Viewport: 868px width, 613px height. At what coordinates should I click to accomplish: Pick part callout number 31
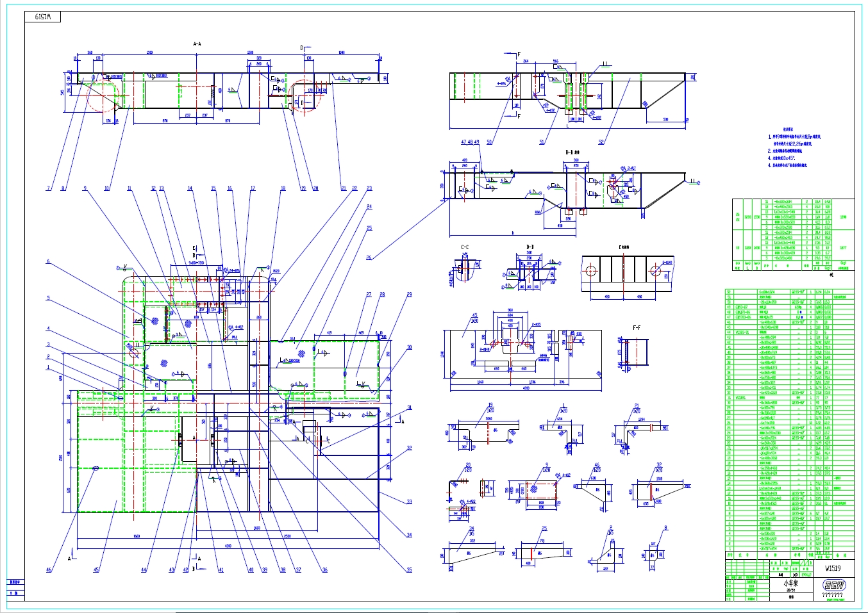409,407
